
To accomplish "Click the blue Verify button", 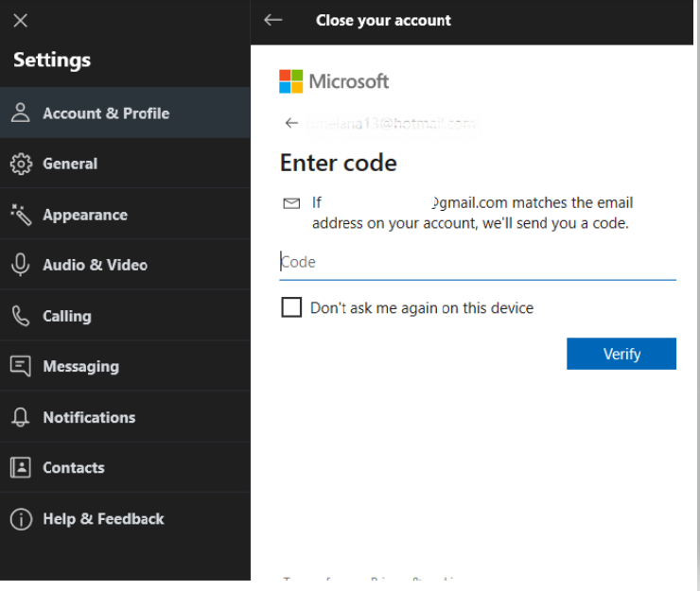I will coord(621,354).
